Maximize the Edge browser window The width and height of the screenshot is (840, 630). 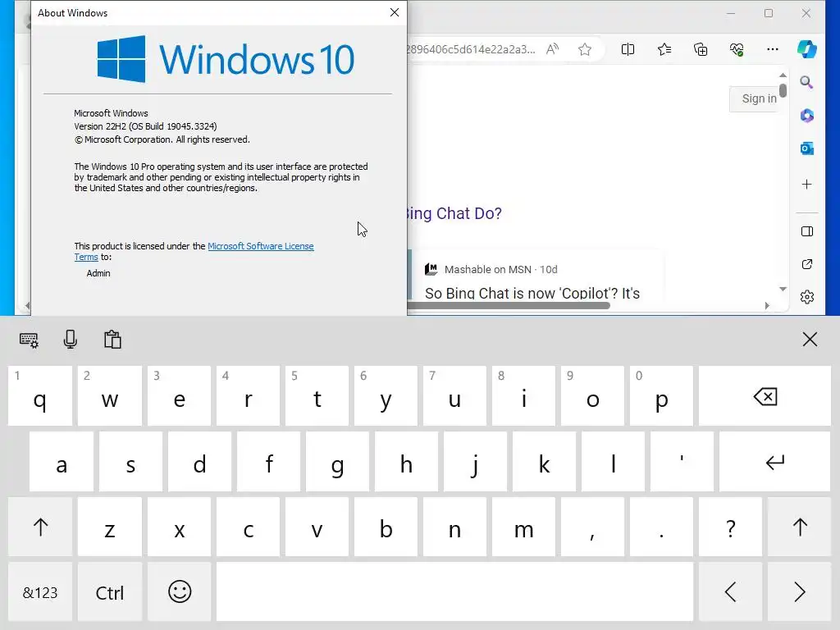pyautogui.click(x=768, y=13)
